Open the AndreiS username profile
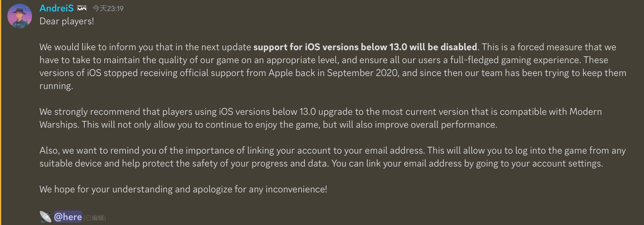 (x=56, y=8)
